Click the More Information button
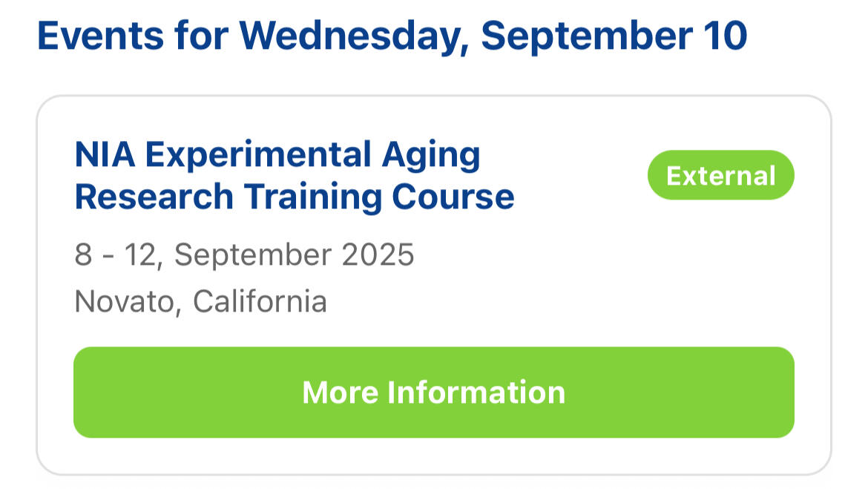The width and height of the screenshot is (868, 489). click(x=433, y=392)
